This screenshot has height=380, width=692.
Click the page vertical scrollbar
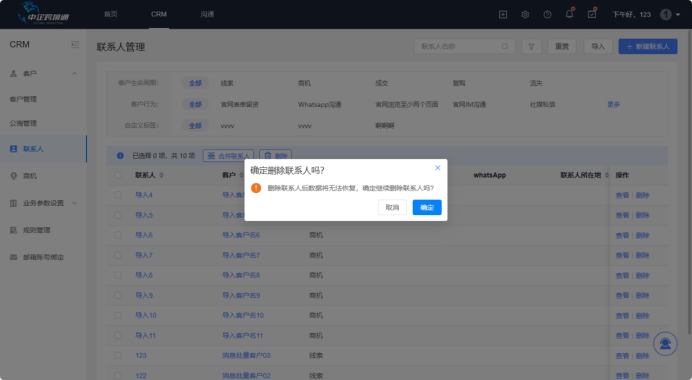(x=689, y=181)
